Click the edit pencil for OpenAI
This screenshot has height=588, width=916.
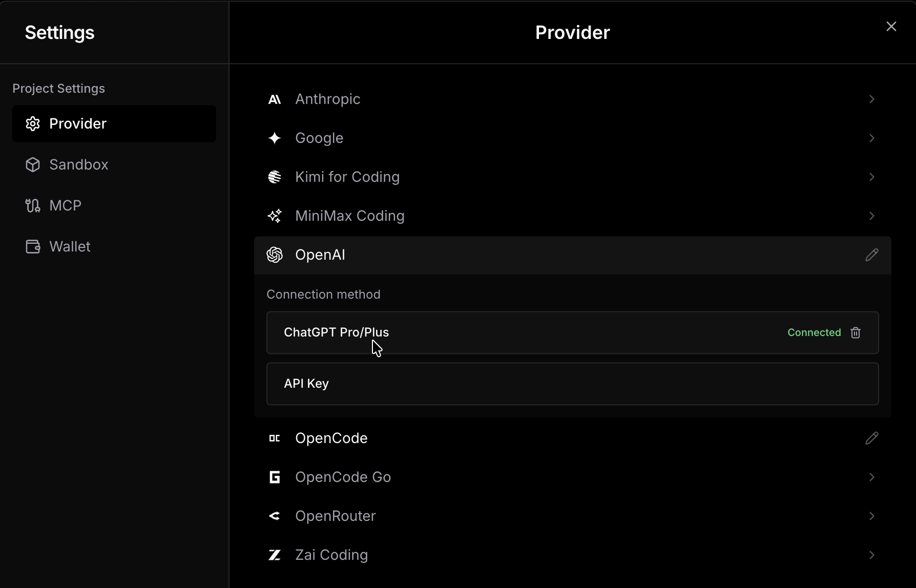[x=871, y=255]
